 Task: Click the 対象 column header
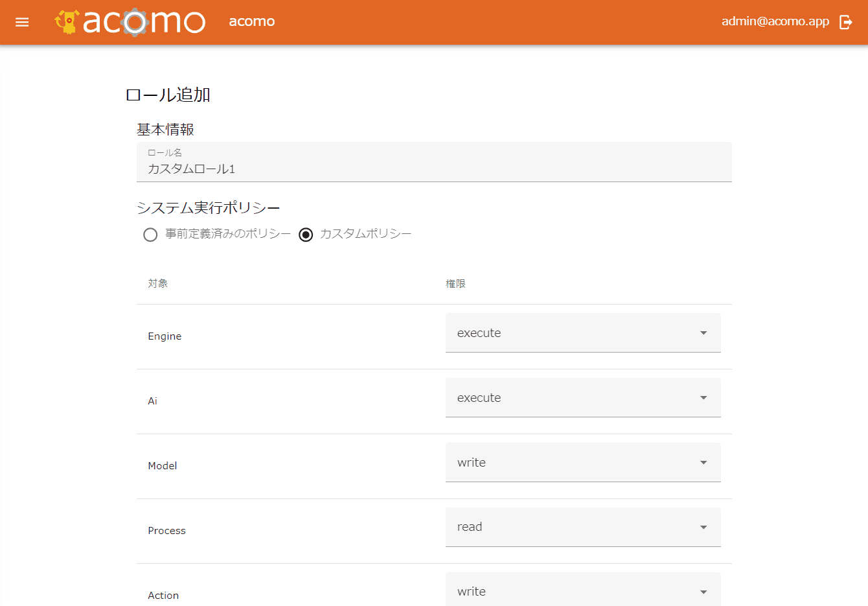(157, 283)
